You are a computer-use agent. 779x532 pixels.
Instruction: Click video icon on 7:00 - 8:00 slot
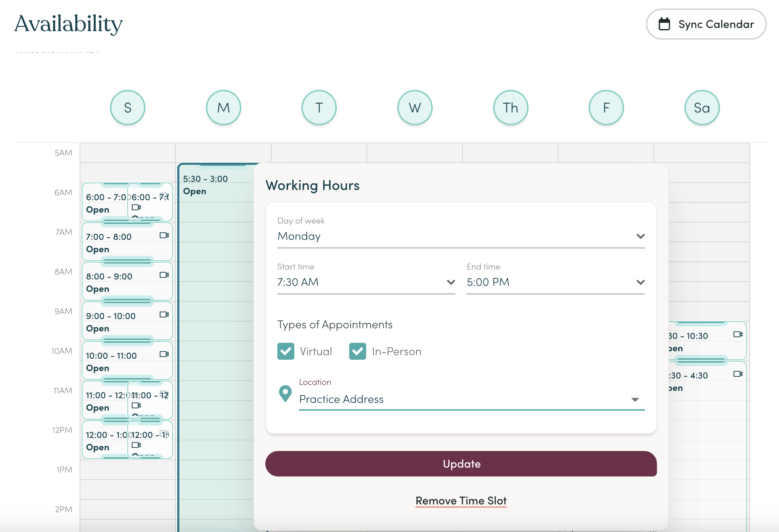click(x=164, y=235)
